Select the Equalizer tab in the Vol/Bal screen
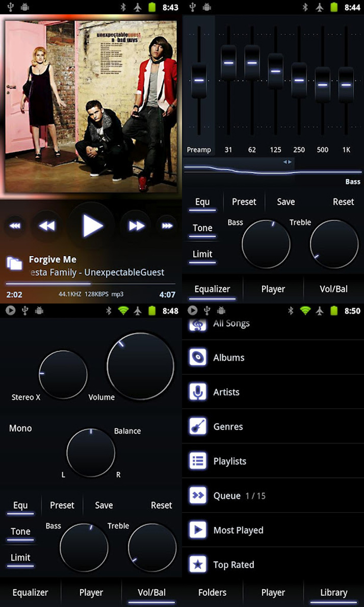Image resolution: width=364 pixels, height=607 pixels. pyautogui.click(x=30, y=593)
